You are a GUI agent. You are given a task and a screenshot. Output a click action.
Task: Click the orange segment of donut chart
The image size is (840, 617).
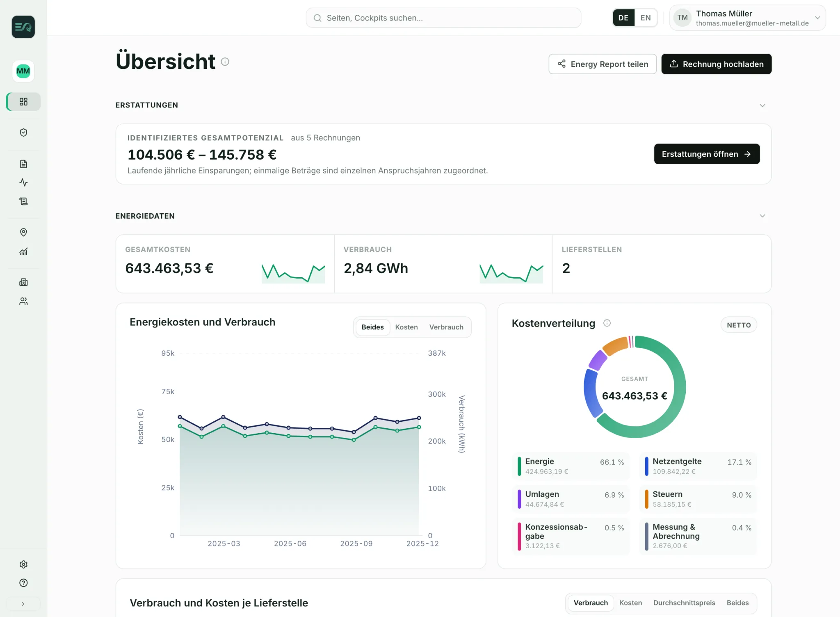(615, 345)
